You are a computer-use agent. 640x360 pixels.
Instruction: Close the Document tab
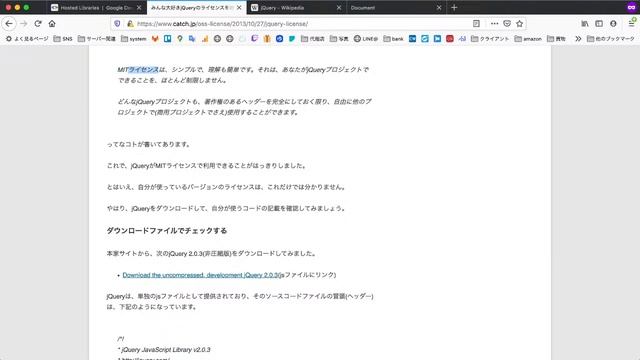(x=439, y=8)
